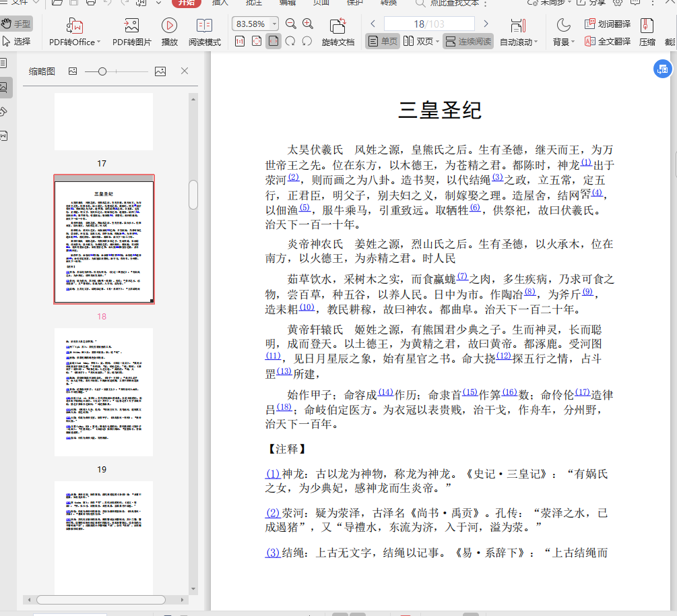Click the PDF转图片 tool

131,32
